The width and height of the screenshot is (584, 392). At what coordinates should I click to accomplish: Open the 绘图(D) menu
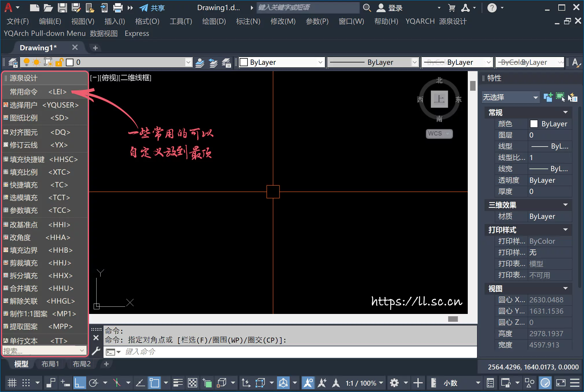point(214,21)
